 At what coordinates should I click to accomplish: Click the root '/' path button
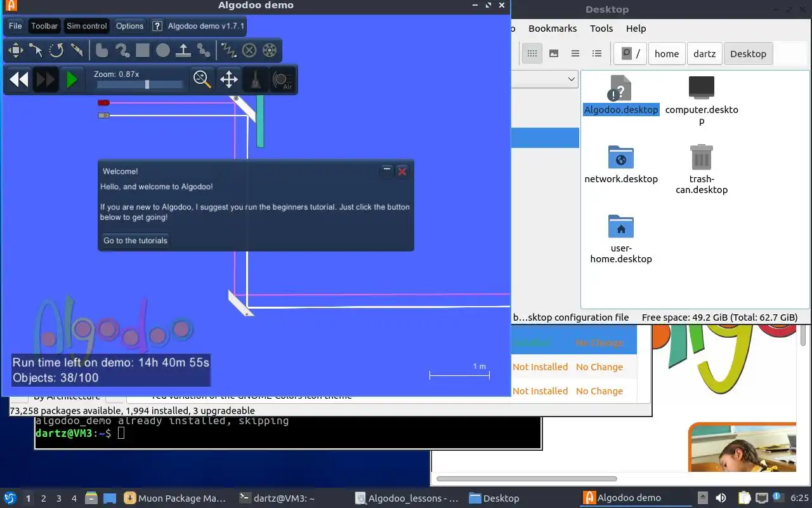click(631, 53)
